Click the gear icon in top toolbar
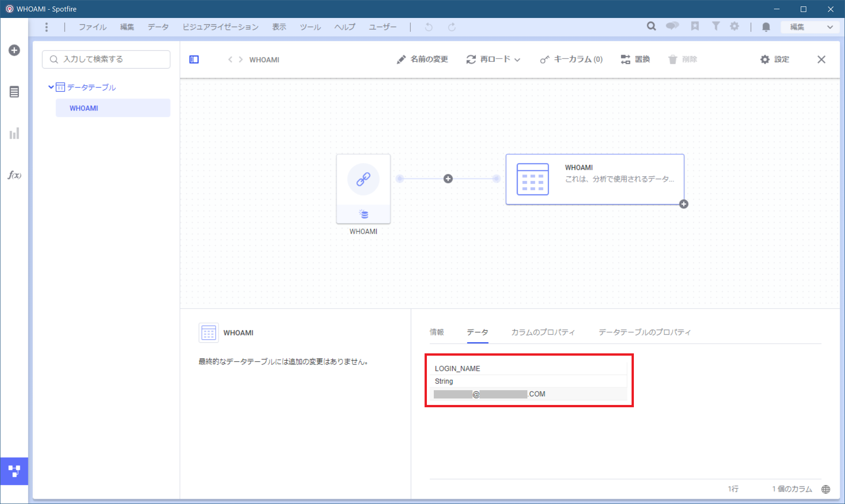Screen dimensions: 845x504 [735, 26]
